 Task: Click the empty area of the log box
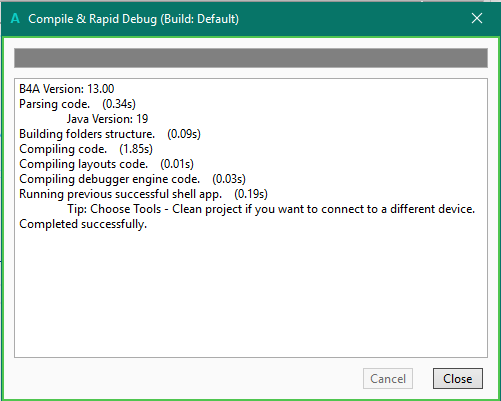click(x=251, y=293)
